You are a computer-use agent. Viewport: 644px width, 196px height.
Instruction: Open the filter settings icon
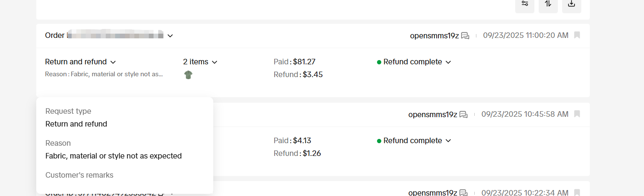(x=525, y=4)
